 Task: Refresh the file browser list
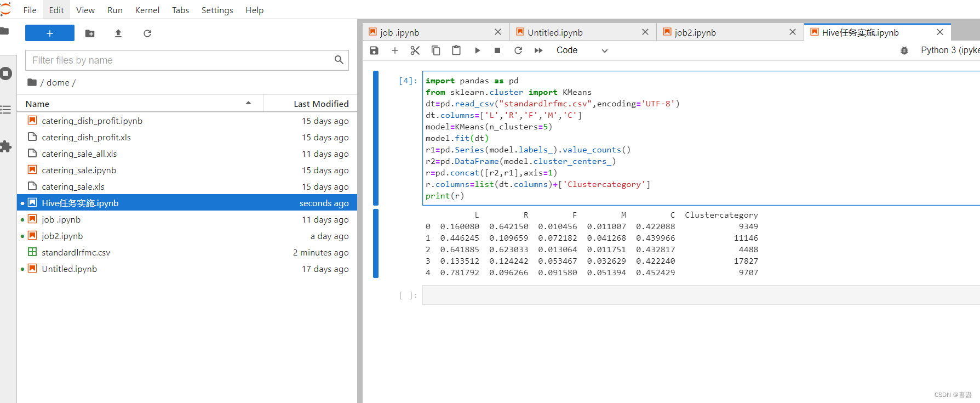click(x=147, y=33)
